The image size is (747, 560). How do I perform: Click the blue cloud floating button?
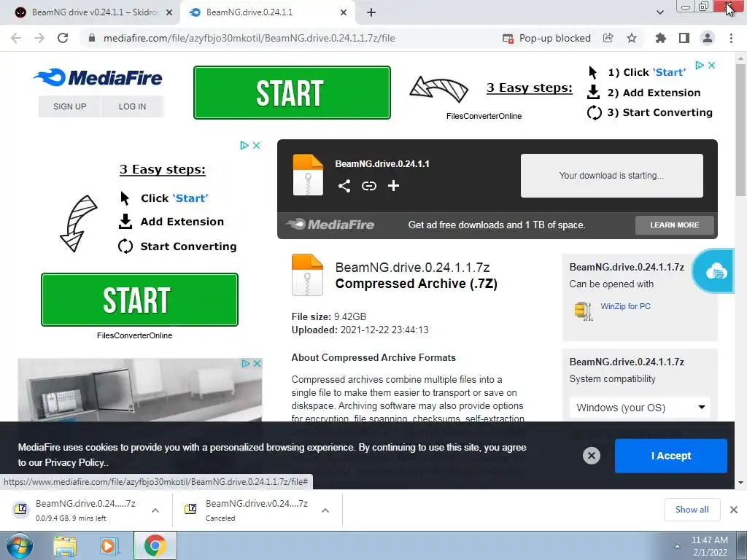pyautogui.click(x=715, y=271)
